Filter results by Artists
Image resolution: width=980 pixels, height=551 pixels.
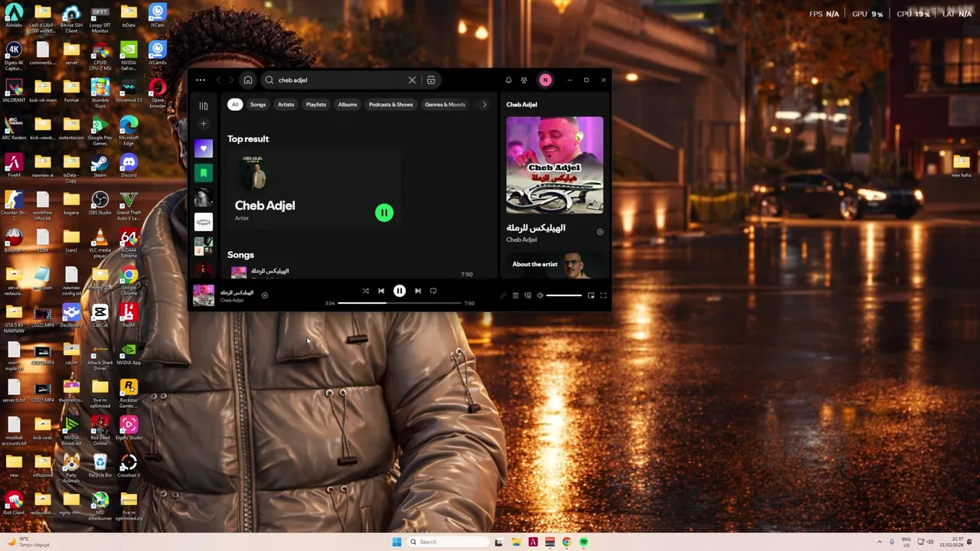click(x=286, y=104)
